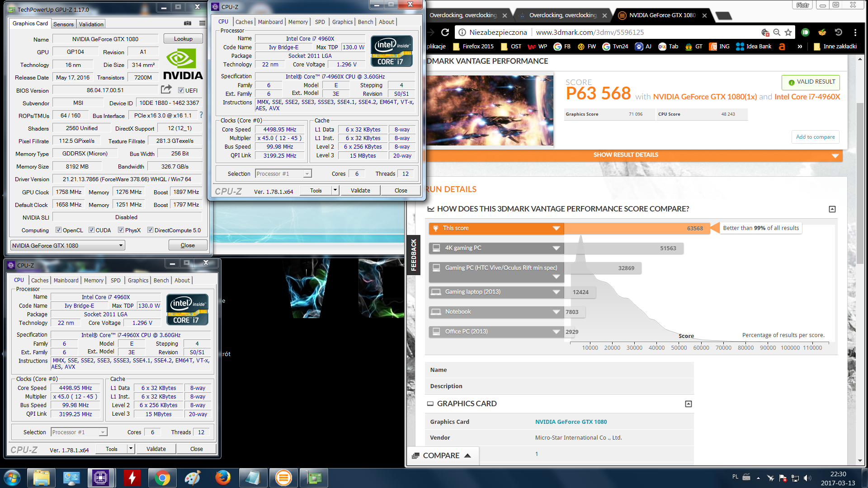Open Windows Start menu
The image size is (868, 488).
pos(12,478)
